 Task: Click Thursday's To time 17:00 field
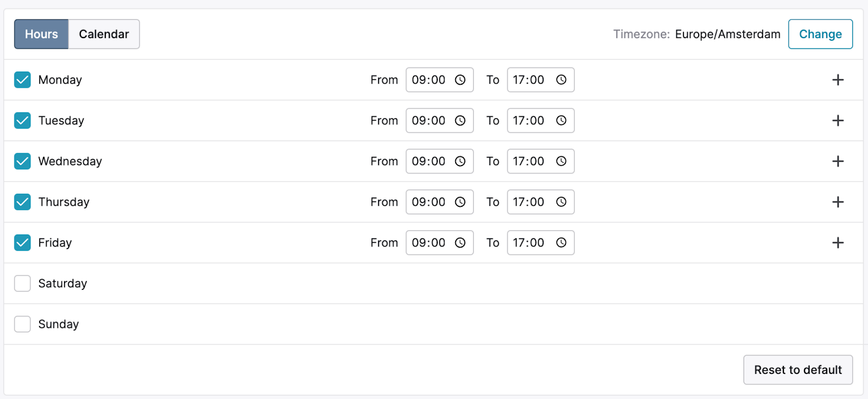(x=529, y=202)
